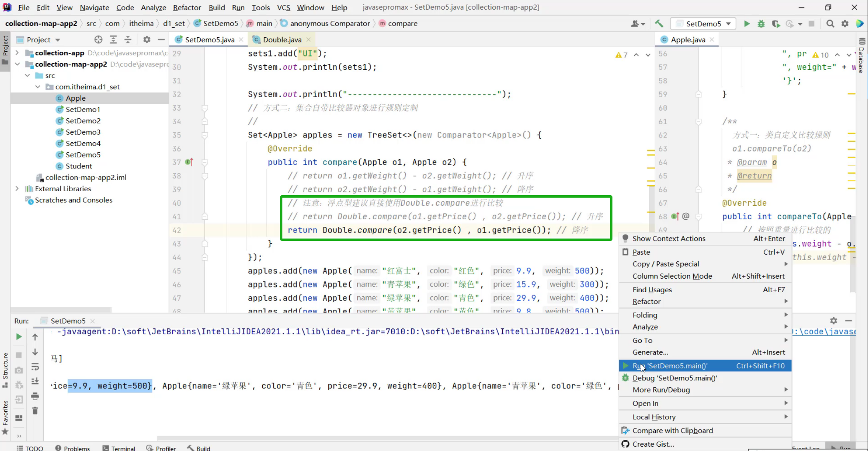The height and width of the screenshot is (451, 868).
Task: Open SetDemo3 in project tree
Action: [83, 132]
